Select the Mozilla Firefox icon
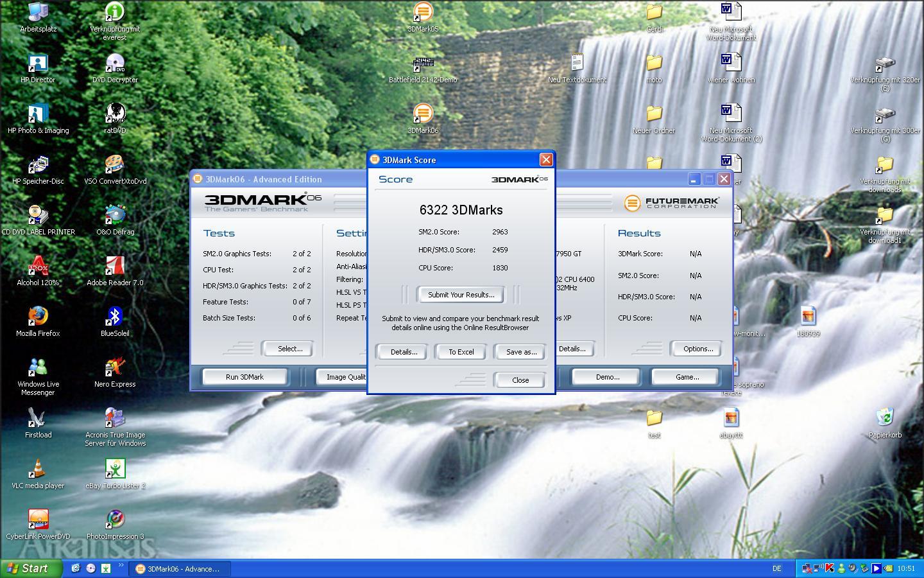The height and width of the screenshot is (578, 924). (38, 322)
